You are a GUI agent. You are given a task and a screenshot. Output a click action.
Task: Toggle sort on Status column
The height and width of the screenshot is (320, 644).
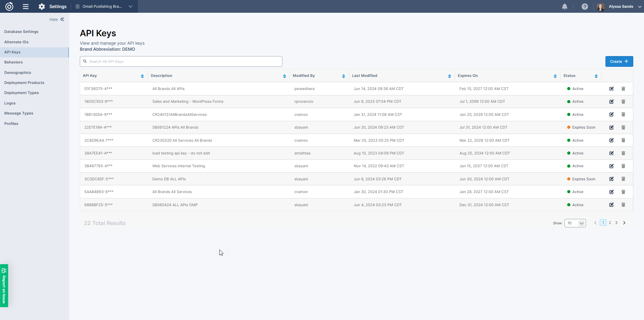(x=596, y=76)
